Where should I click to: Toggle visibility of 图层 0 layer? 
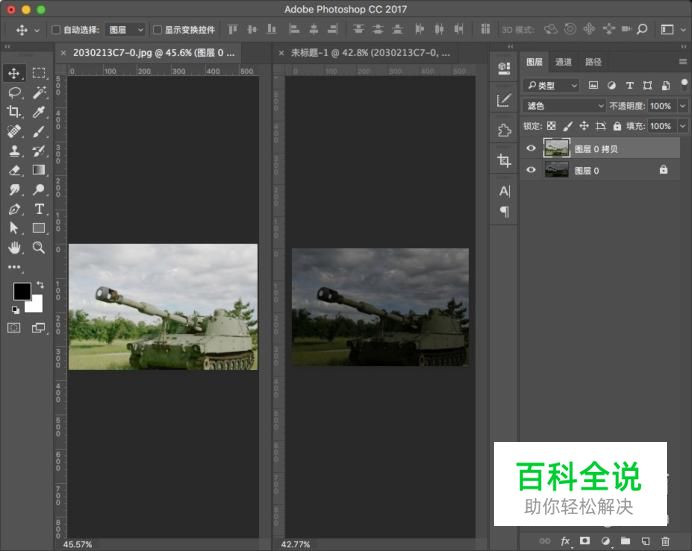coord(531,171)
